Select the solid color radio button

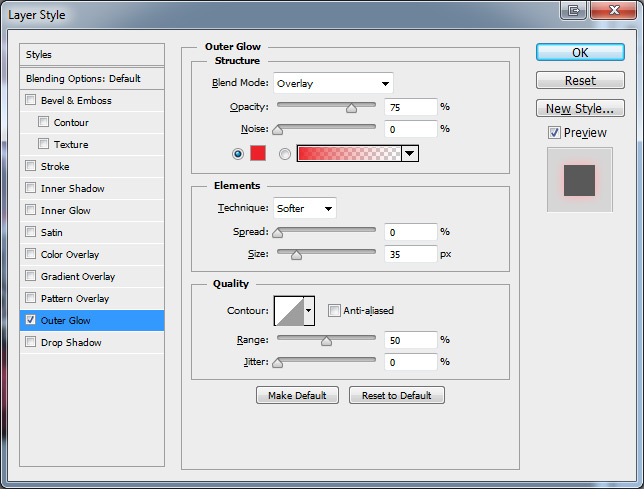point(238,154)
